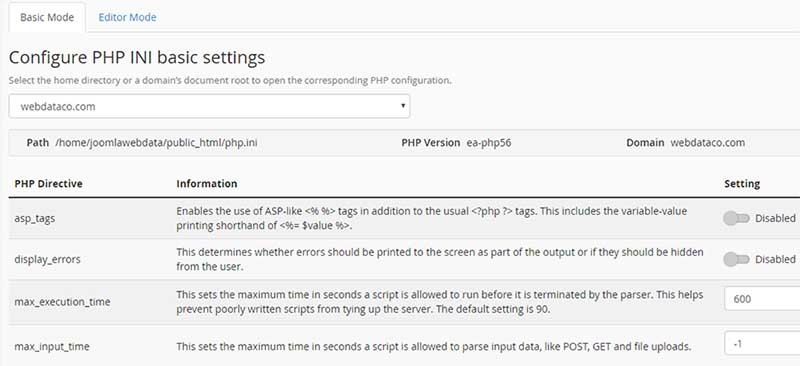
Task: Click the max_execution_time directive name
Action: coord(62,302)
